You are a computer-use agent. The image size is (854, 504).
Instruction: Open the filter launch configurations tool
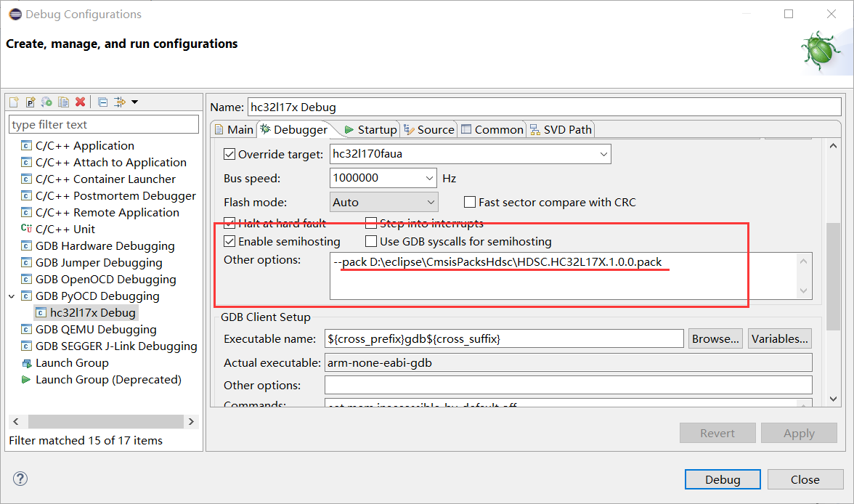119,102
